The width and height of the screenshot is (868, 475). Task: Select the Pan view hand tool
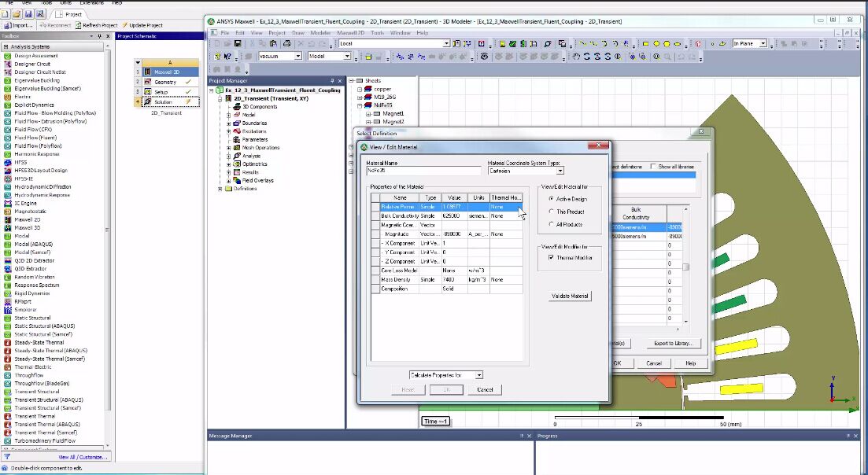[576, 57]
